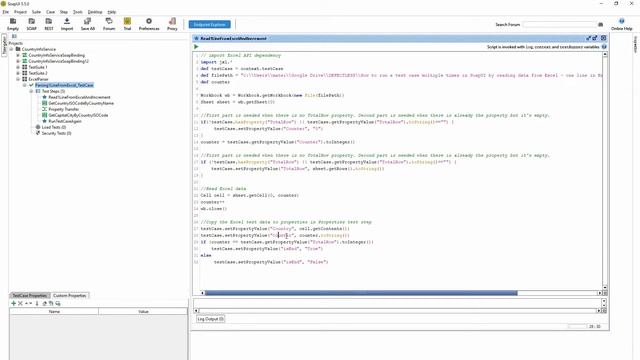Switch to the TestCase Properties tab
Image resolution: width=640 pixels, height=360 pixels.
click(x=29, y=295)
